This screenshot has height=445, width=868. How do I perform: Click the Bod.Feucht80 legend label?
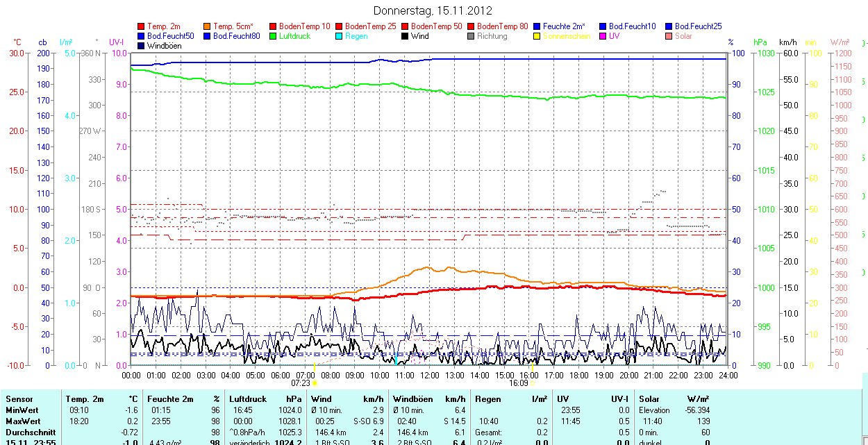pyautogui.click(x=236, y=36)
